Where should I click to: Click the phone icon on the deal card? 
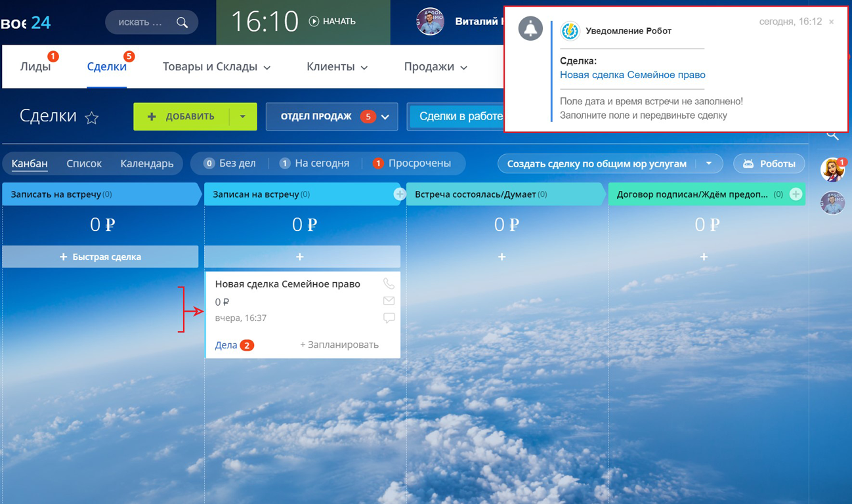389,283
